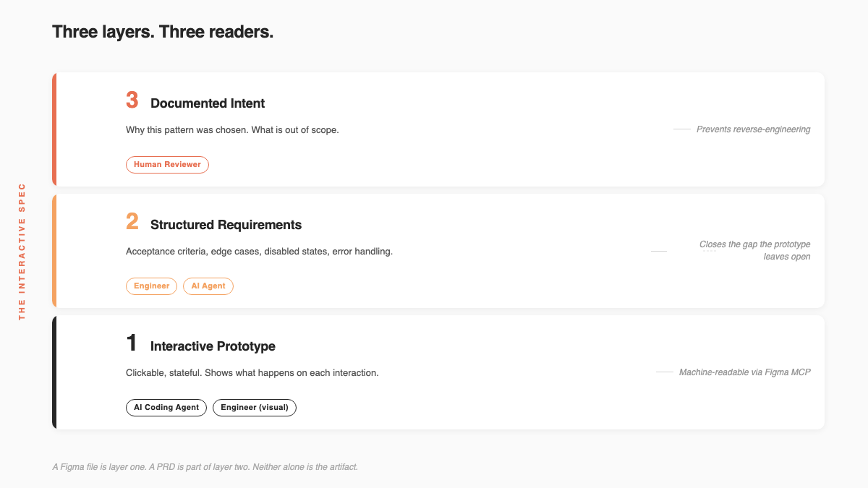
Task: Click the Machine-readable via Figma MCP note
Action: click(x=744, y=372)
